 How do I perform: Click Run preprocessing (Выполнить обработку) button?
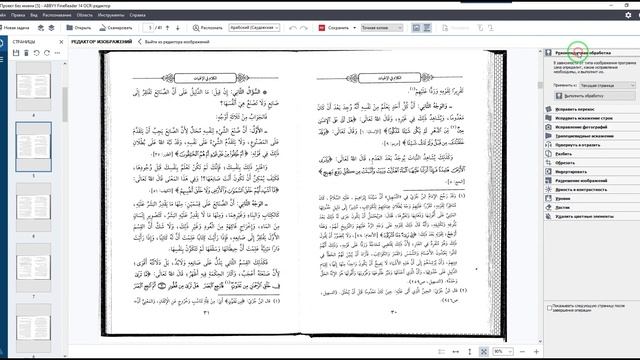pos(594,96)
